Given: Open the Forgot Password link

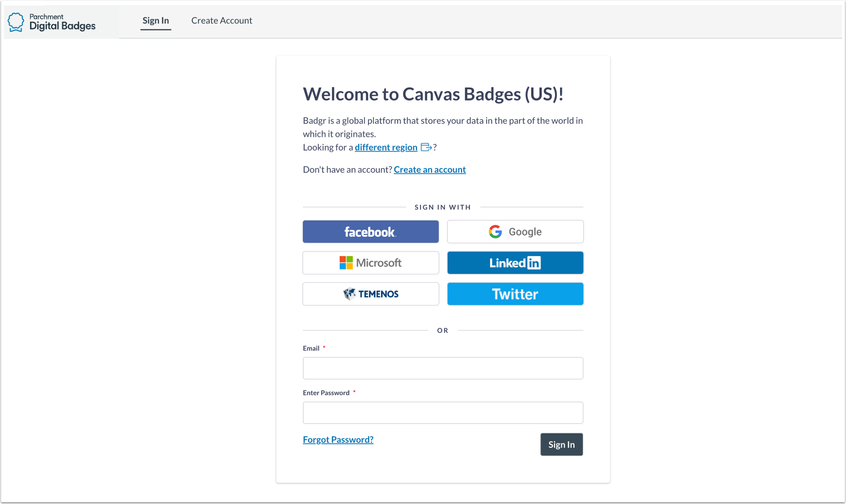Looking at the screenshot, I should coord(338,439).
